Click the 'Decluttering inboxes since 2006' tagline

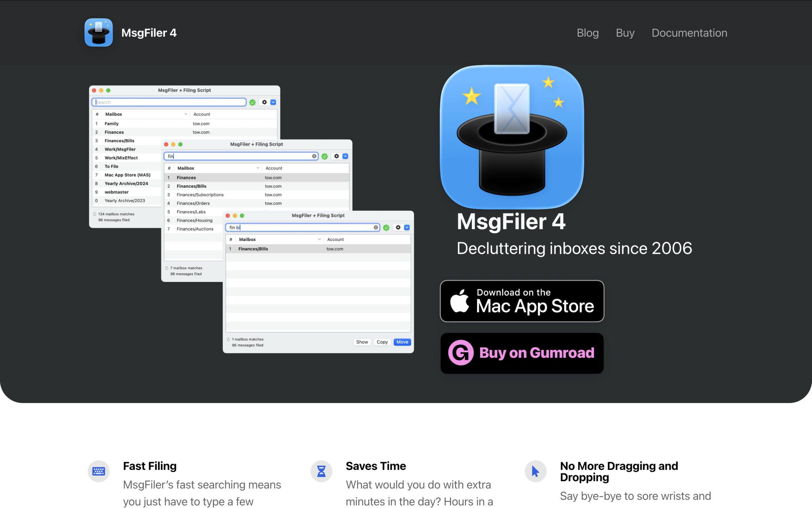574,248
